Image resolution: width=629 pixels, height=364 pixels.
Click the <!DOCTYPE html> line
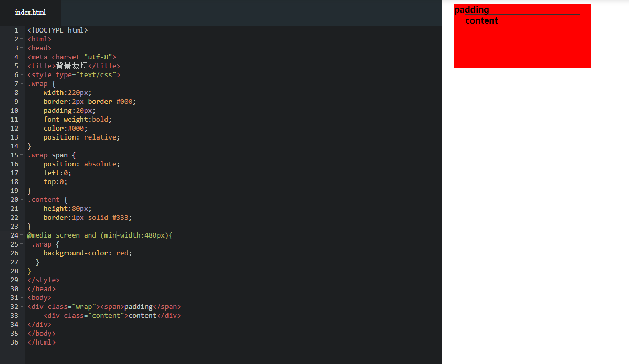coord(57,30)
